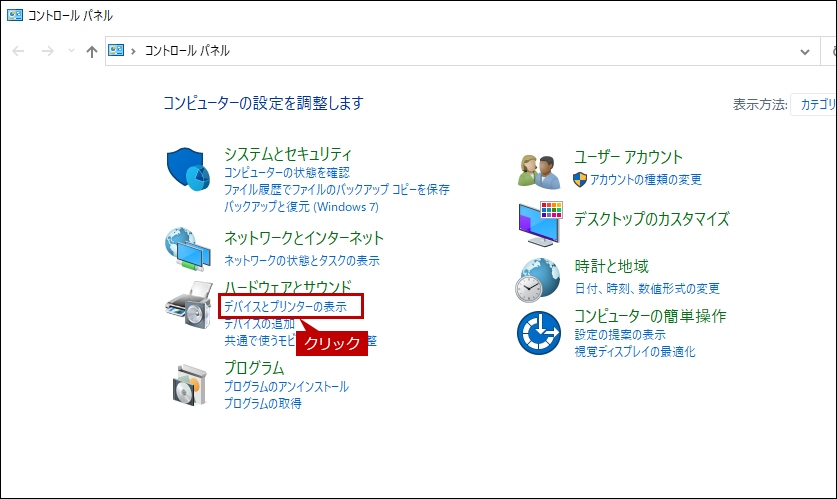This screenshot has height=499, width=837.
Task: Click the Ease of Access circular icon
Action: (539, 333)
